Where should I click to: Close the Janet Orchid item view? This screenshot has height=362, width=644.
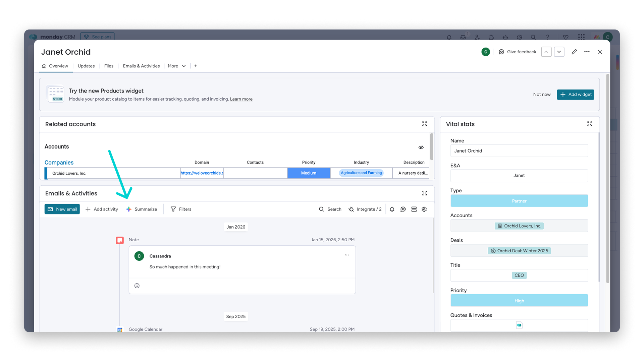coord(600,52)
